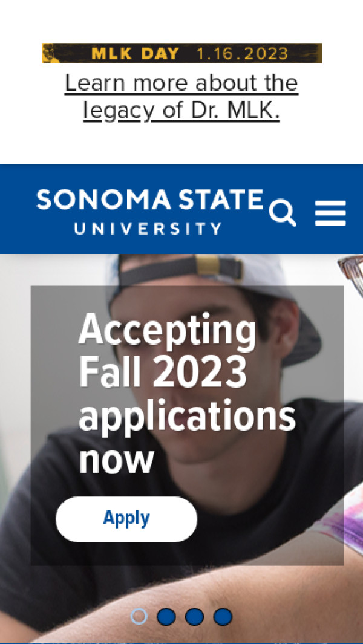The width and height of the screenshot is (363, 644).
Task: Select the first carousel slide dot
Action: point(139,617)
